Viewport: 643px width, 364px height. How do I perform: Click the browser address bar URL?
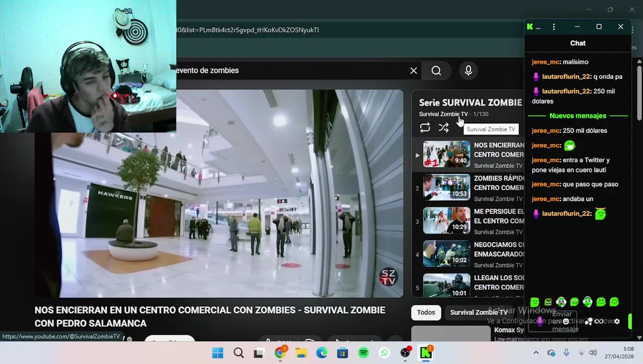pos(248,30)
